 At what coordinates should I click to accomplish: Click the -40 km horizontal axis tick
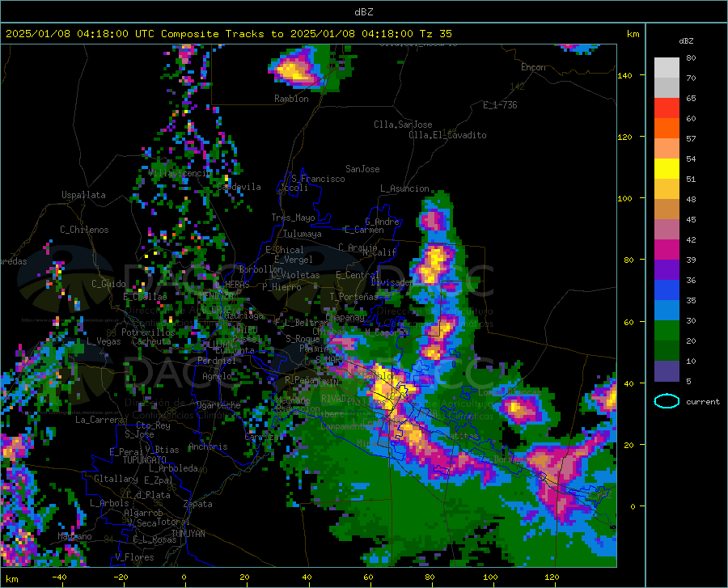tap(59, 577)
